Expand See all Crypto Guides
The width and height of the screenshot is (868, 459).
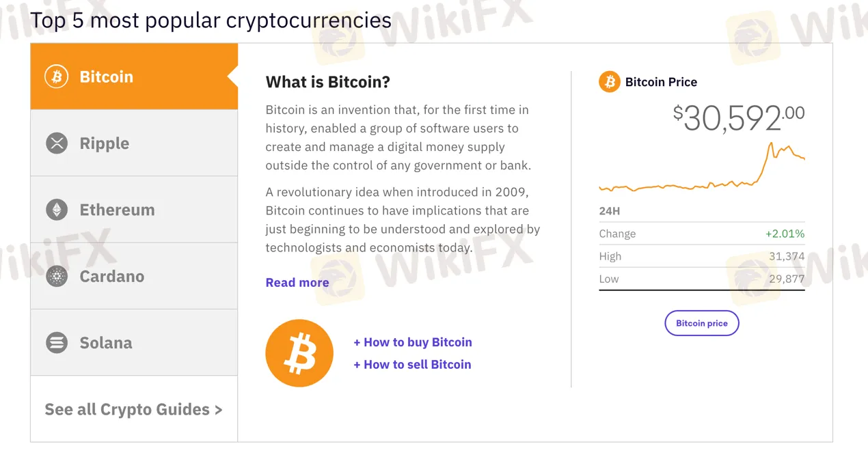pos(133,409)
